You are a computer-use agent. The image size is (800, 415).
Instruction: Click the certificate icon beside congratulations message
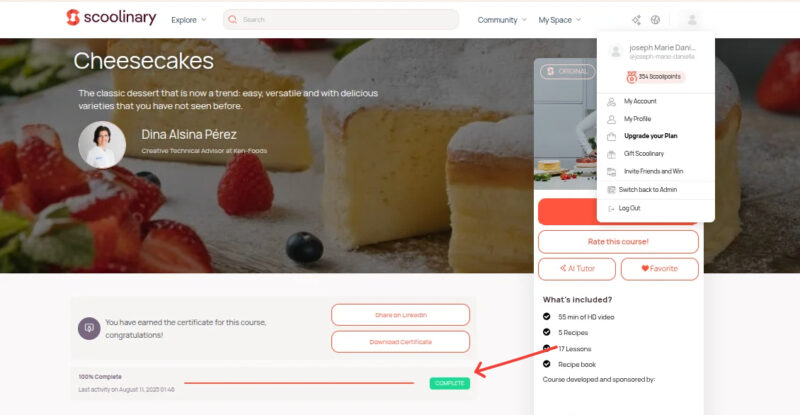(89, 328)
